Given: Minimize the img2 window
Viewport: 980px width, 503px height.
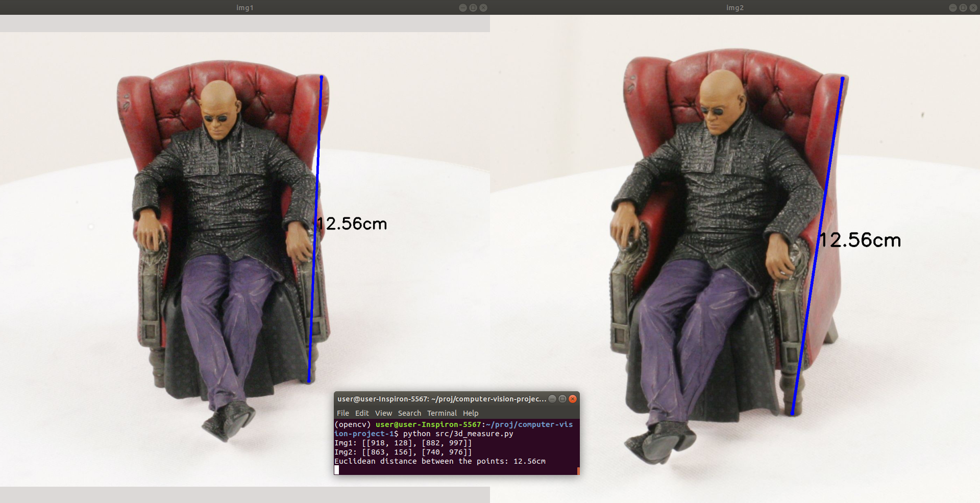Looking at the screenshot, I should pyautogui.click(x=953, y=8).
